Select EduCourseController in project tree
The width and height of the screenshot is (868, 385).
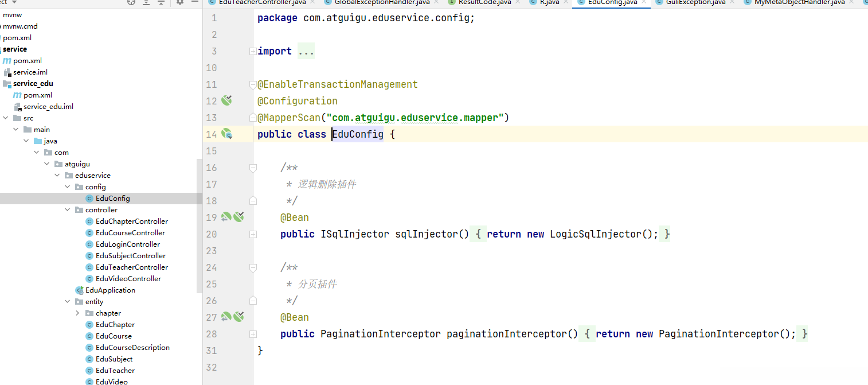130,233
